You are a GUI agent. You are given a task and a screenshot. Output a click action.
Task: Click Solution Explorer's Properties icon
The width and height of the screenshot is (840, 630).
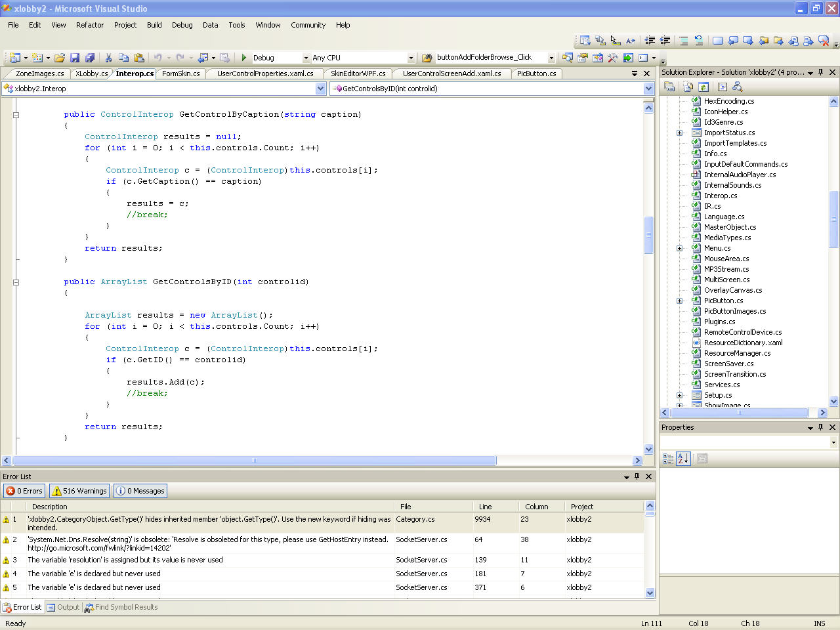[x=669, y=87]
